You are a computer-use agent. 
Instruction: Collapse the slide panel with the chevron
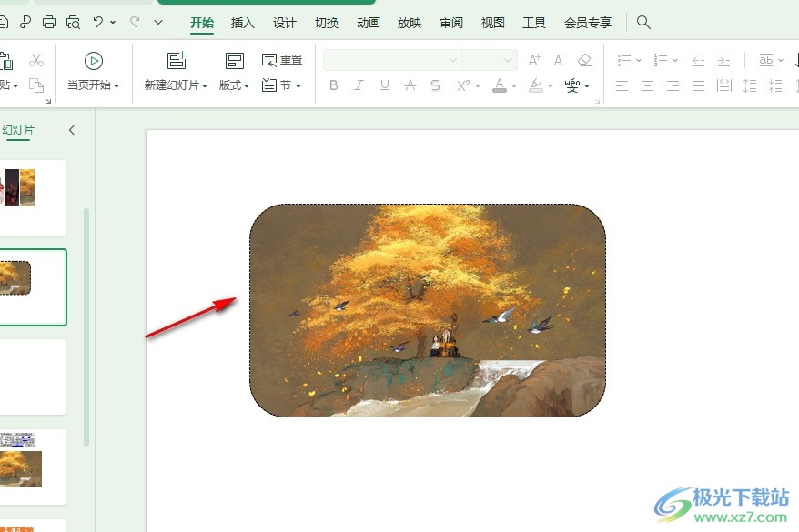pos(72,130)
